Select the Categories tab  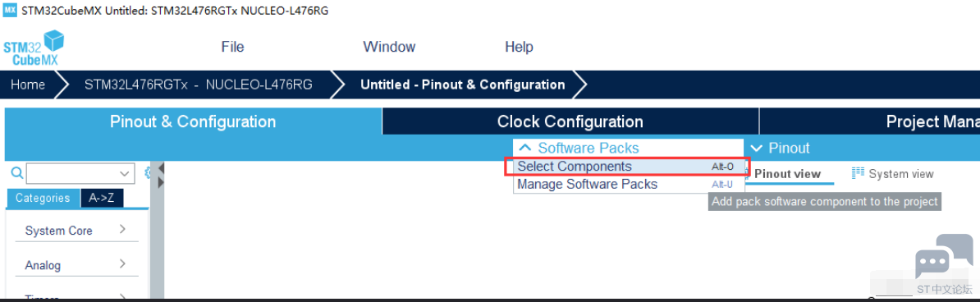pos(44,199)
